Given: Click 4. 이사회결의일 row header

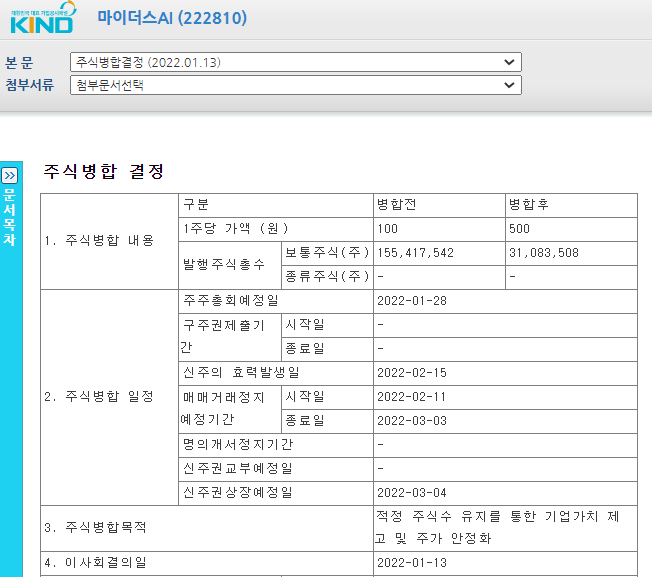Looking at the screenshot, I should pos(95,563).
